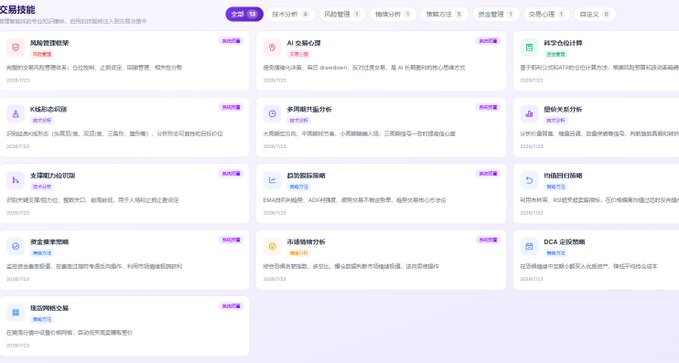The width and height of the screenshot is (679, 363).
Task: Click the description text of DCA 定投策略 card
Action: (588, 266)
